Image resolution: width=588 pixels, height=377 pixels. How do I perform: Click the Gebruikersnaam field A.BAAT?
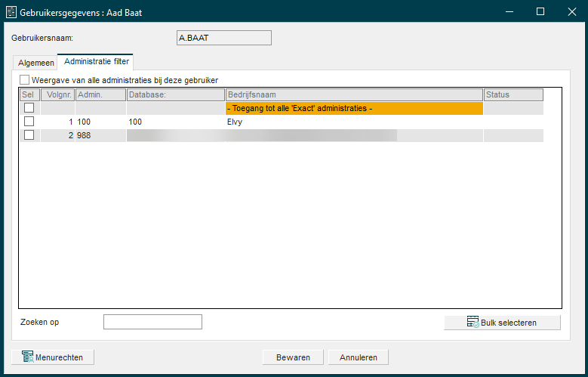tap(223, 38)
